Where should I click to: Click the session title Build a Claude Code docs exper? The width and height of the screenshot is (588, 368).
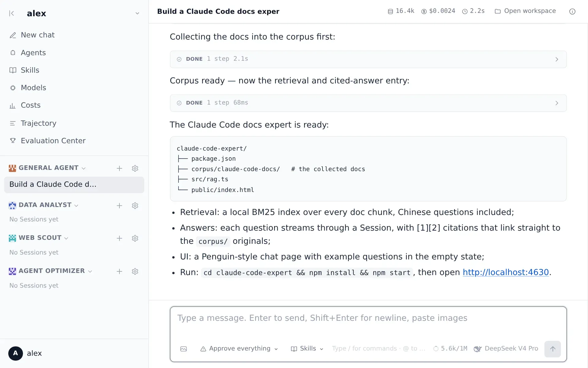point(218,12)
